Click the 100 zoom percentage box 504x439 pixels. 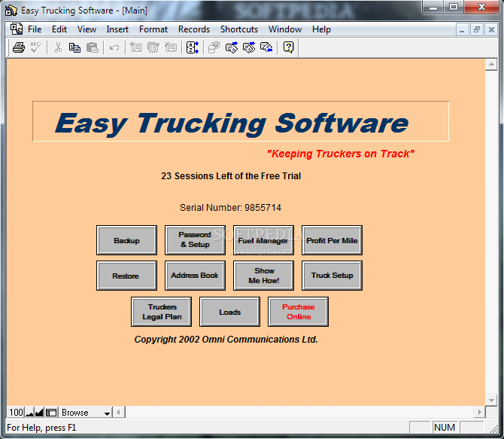click(x=16, y=413)
